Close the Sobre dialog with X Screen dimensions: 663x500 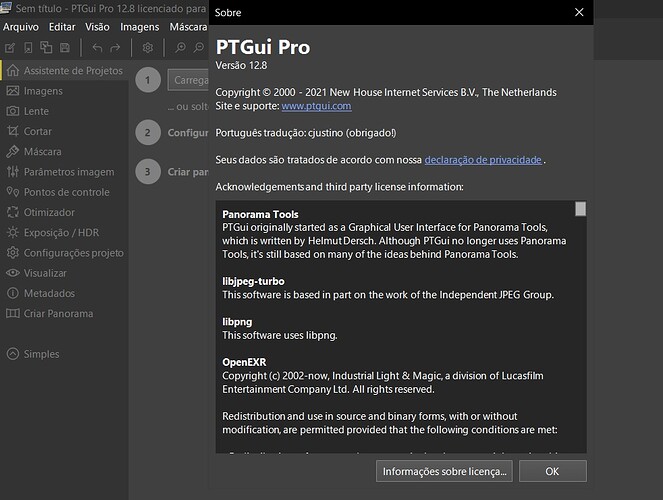click(579, 12)
